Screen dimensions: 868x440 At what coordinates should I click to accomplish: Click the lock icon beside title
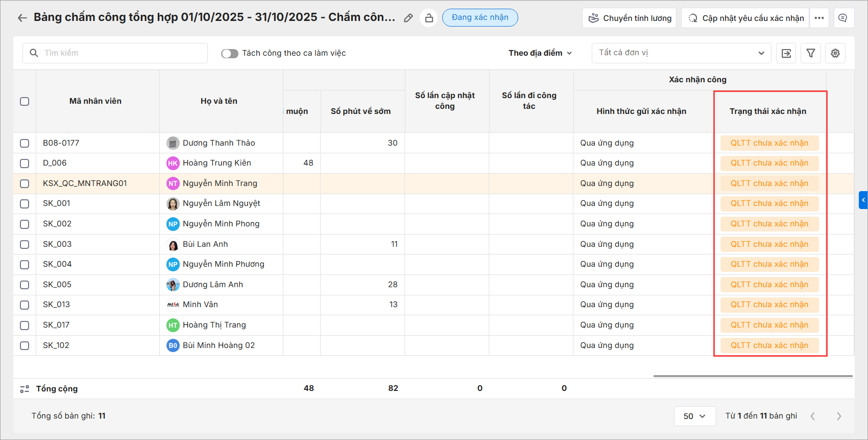(429, 18)
